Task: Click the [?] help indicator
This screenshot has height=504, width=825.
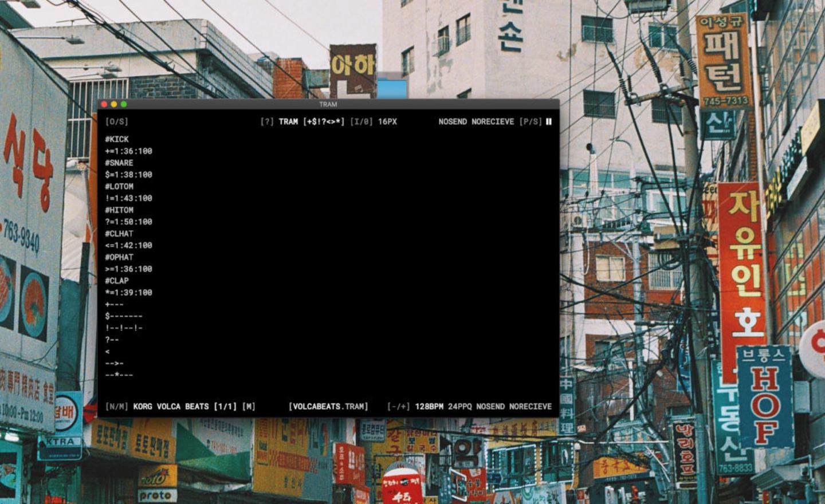Action: (266, 121)
